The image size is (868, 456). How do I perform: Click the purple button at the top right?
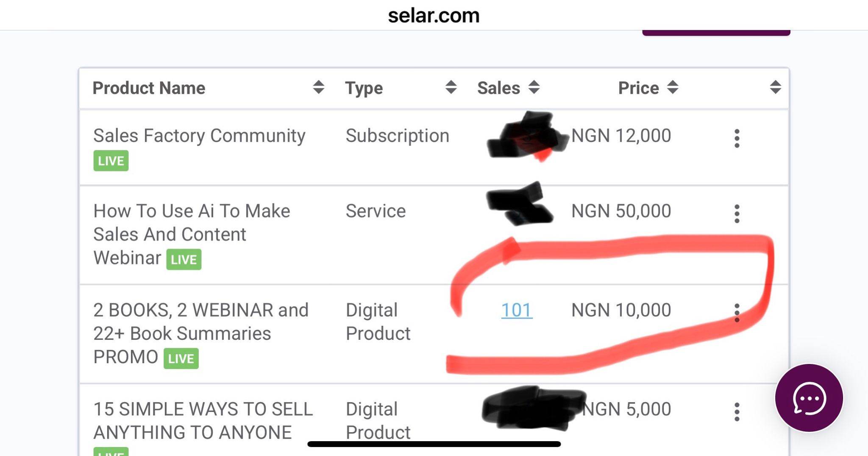(716, 32)
